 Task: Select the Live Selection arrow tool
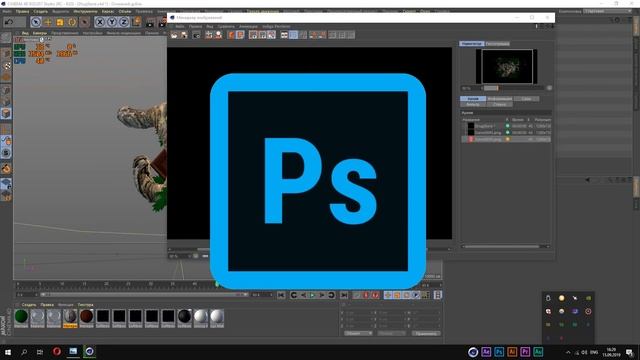[x=36, y=22]
